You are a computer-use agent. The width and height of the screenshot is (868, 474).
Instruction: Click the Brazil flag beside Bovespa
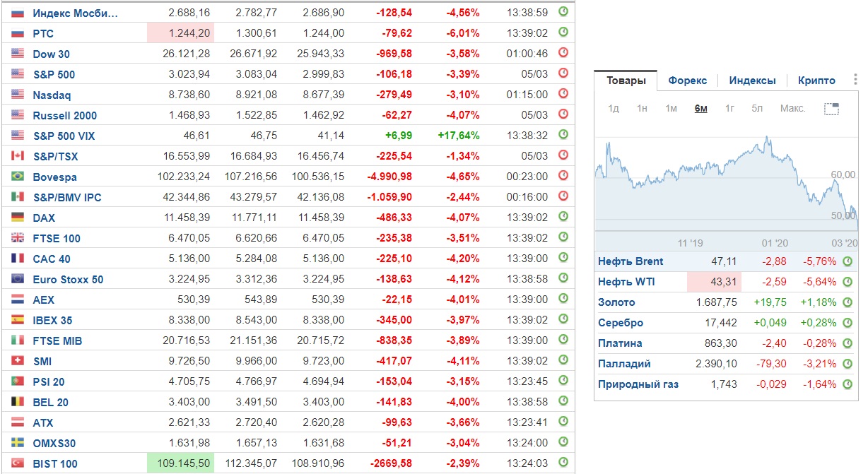pyautogui.click(x=18, y=177)
